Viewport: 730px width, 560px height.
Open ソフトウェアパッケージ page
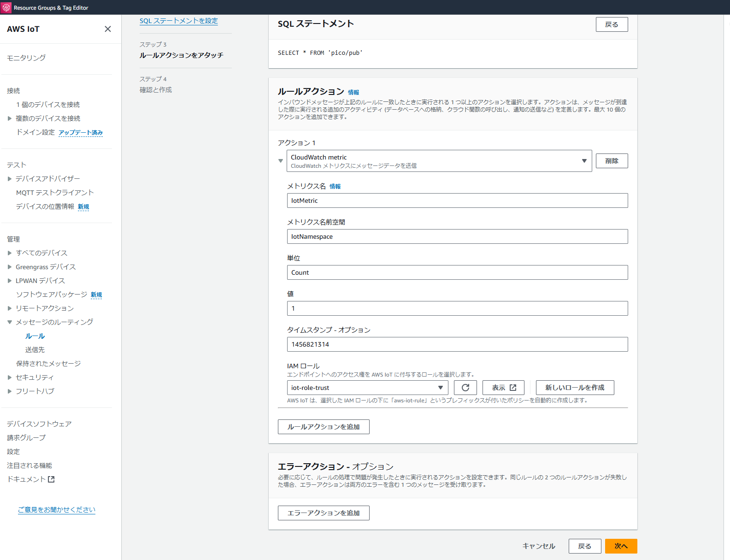pyautogui.click(x=52, y=295)
